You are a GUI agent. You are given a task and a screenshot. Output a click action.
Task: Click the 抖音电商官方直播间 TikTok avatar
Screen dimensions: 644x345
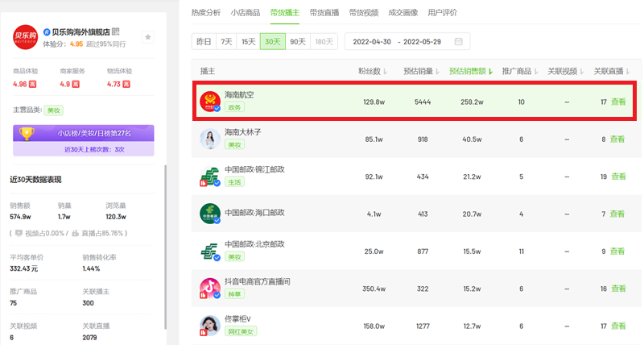(210, 288)
